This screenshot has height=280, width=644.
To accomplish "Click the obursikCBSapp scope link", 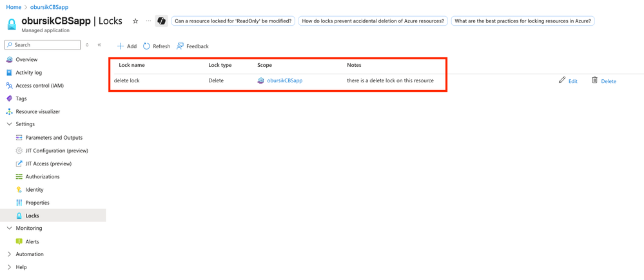I will point(284,81).
